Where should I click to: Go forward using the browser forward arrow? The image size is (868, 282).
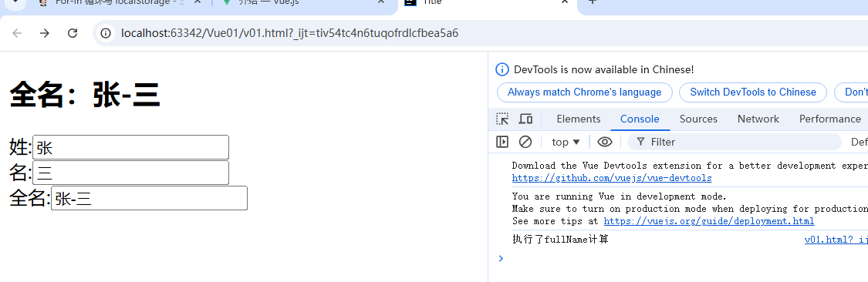coord(45,33)
